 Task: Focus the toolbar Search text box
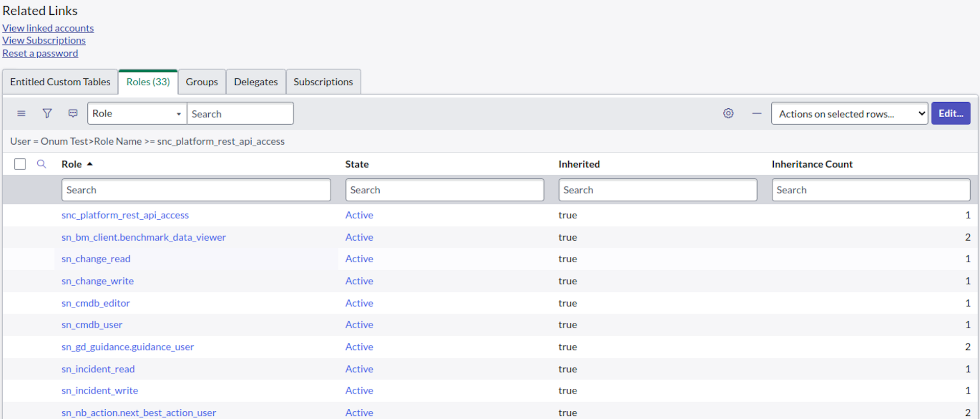pyautogui.click(x=240, y=113)
